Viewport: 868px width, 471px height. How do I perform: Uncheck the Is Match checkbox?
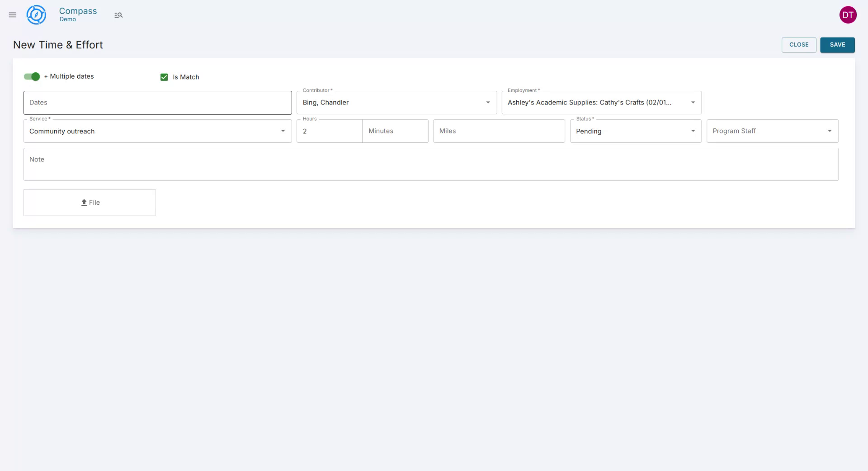pyautogui.click(x=164, y=77)
